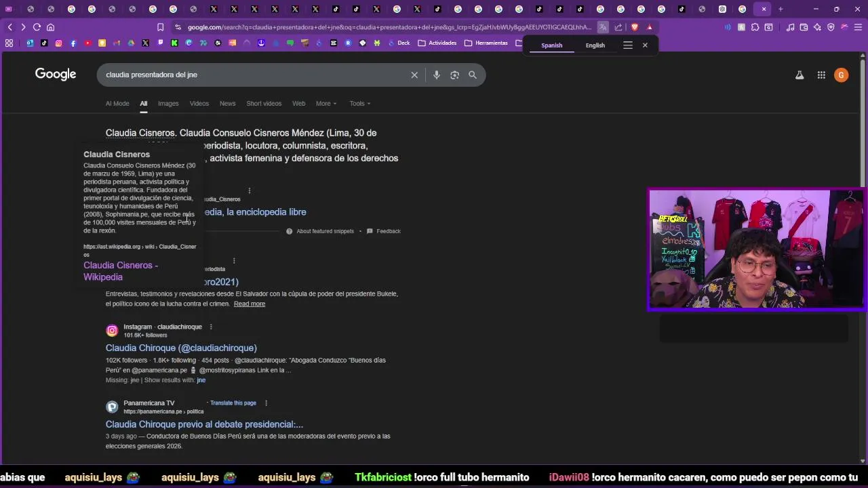Viewport: 868px width, 488px height.
Task: Switch to News search tab
Action: click(x=227, y=104)
